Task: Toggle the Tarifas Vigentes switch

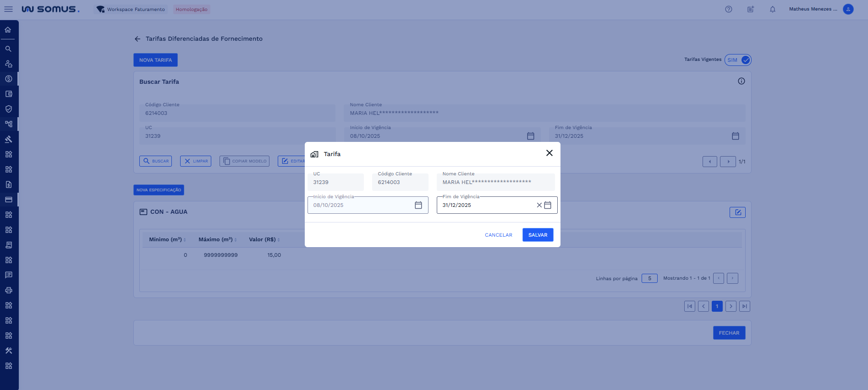Action: (738, 60)
